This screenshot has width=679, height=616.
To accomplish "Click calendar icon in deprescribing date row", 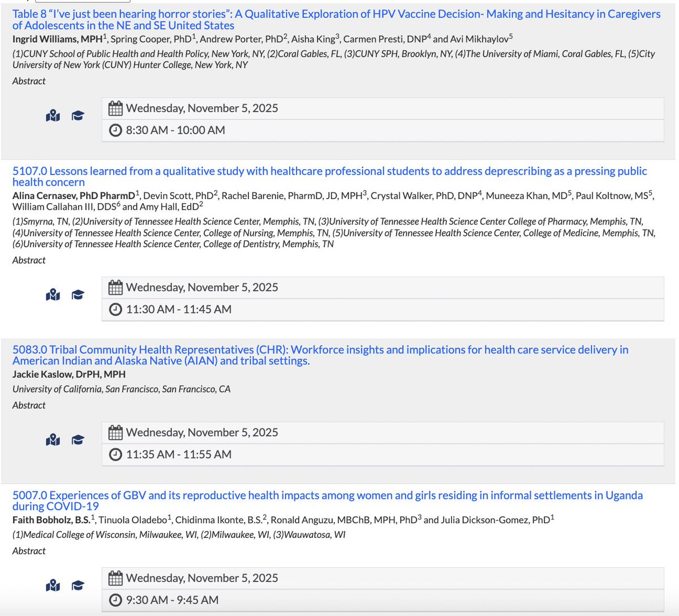I will coord(115,287).
